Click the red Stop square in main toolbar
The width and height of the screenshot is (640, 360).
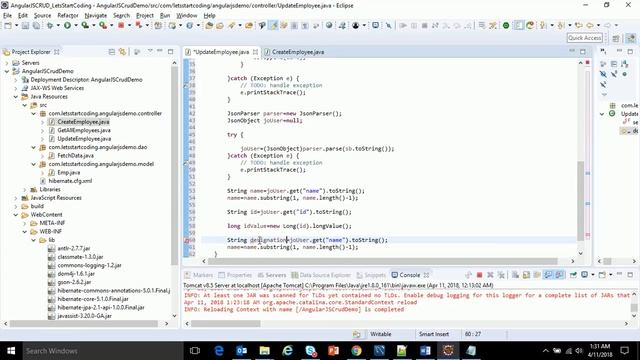(121, 25)
